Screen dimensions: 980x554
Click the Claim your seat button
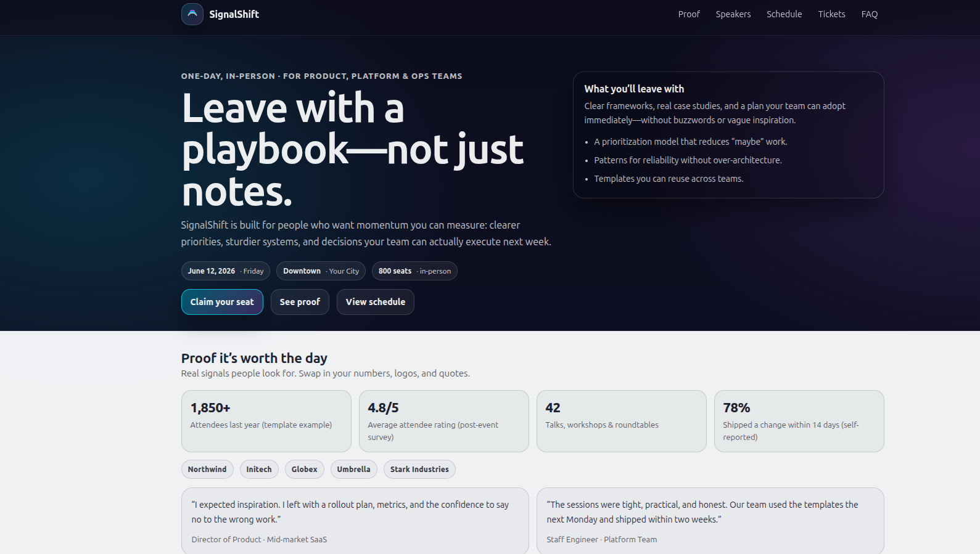tap(222, 301)
